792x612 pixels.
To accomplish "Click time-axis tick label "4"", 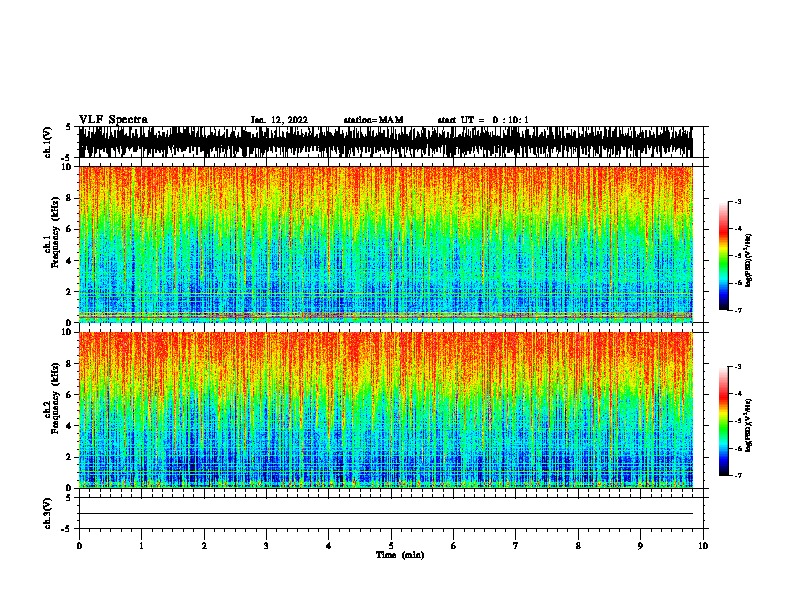I will [329, 546].
